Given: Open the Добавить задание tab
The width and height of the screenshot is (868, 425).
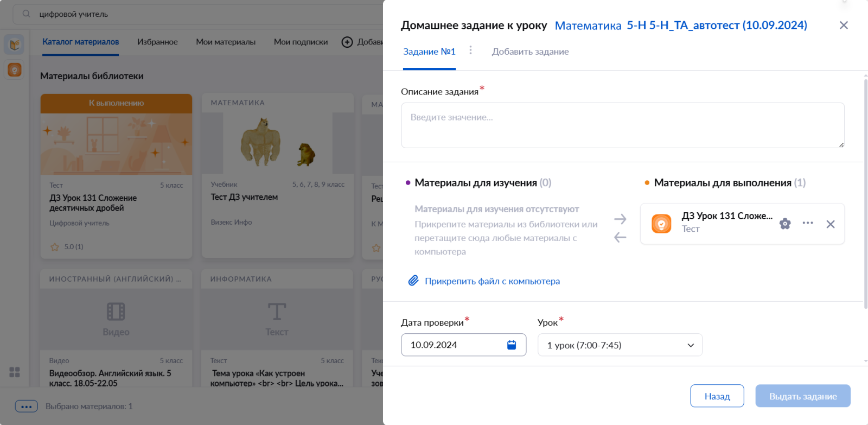Looking at the screenshot, I should pos(531,52).
